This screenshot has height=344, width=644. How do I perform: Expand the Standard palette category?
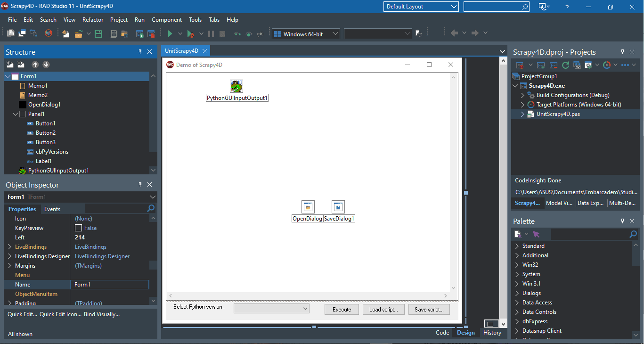[x=517, y=246]
